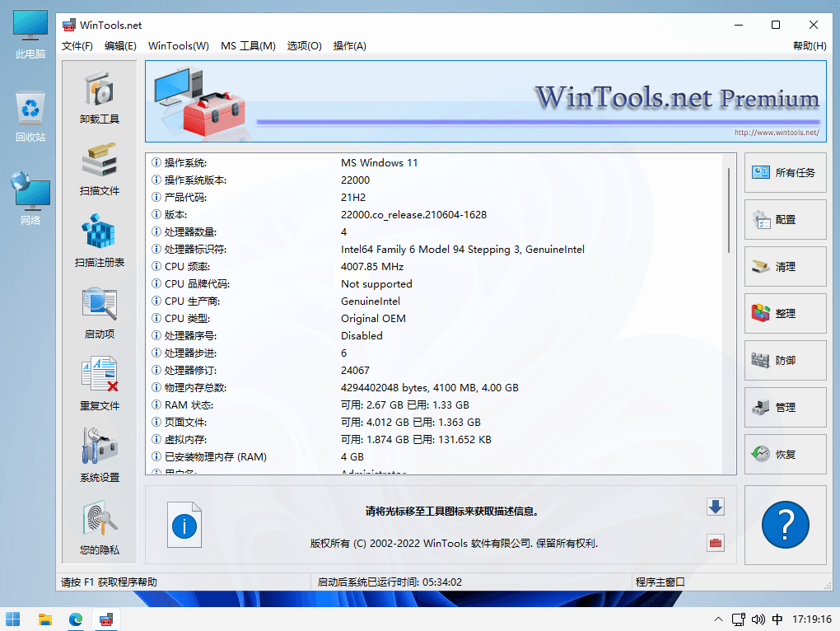Open the 启动项 startup manager
This screenshot has width=840, height=631.
click(x=100, y=313)
